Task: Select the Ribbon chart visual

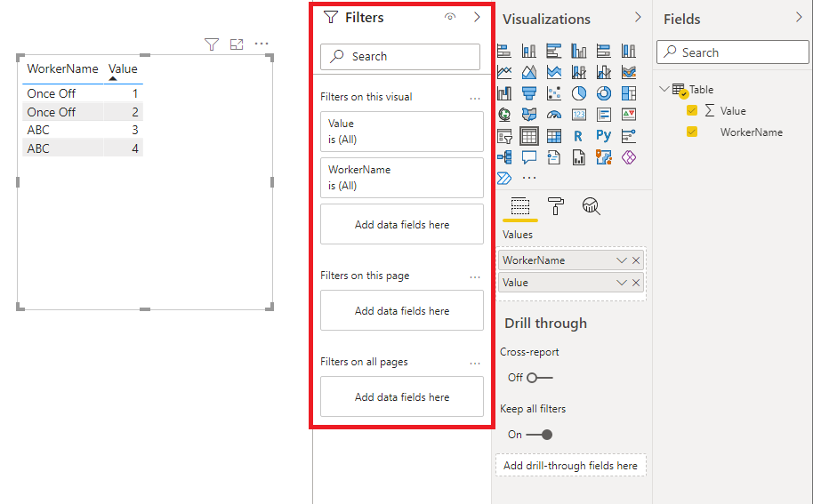Action: coord(628,72)
